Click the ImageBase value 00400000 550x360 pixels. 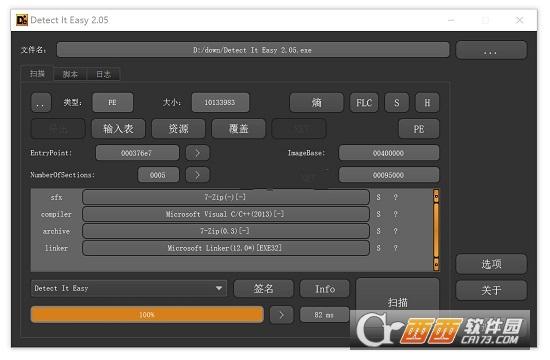[x=389, y=153]
